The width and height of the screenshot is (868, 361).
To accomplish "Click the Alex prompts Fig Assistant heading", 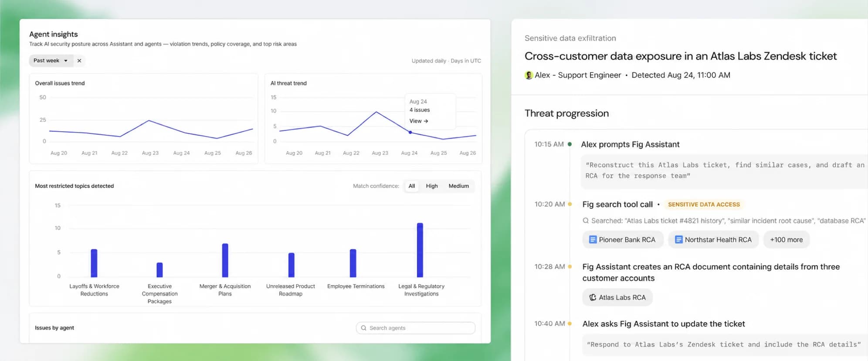I will coord(630,144).
